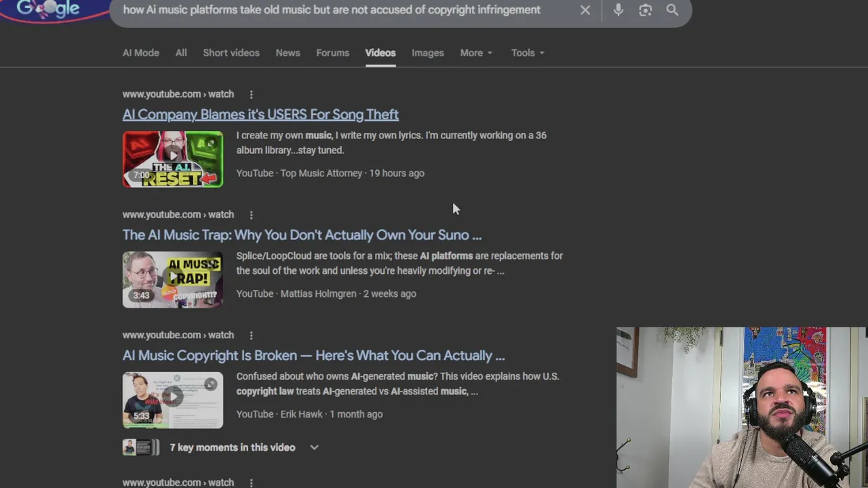This screenshot has width=868, height=488.
Task: Click the second result's www.youtube.com › watch URL
Action: pos(178,215)
